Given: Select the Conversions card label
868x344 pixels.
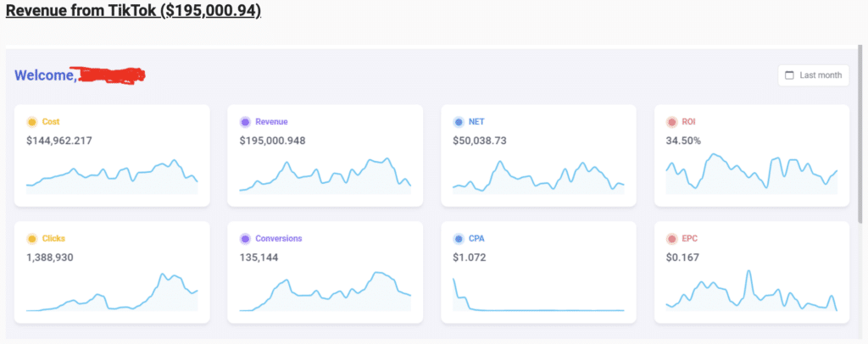Looking at the screenshot, I should pos(278,239).
